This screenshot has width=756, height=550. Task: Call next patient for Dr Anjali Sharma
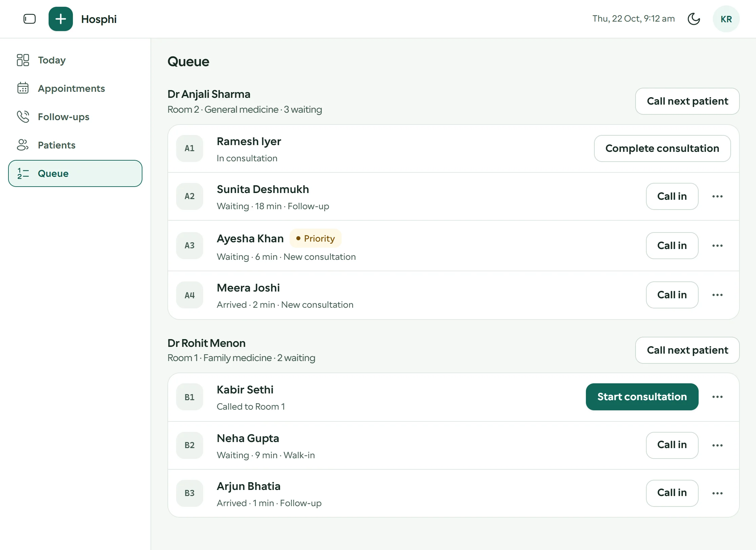click(687, 101)
